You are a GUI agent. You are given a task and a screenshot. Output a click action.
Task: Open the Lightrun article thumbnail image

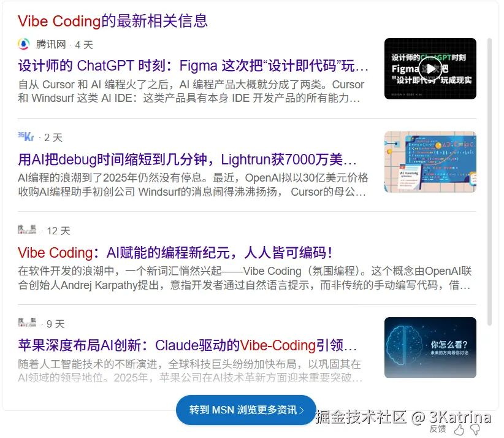(430, 162)
